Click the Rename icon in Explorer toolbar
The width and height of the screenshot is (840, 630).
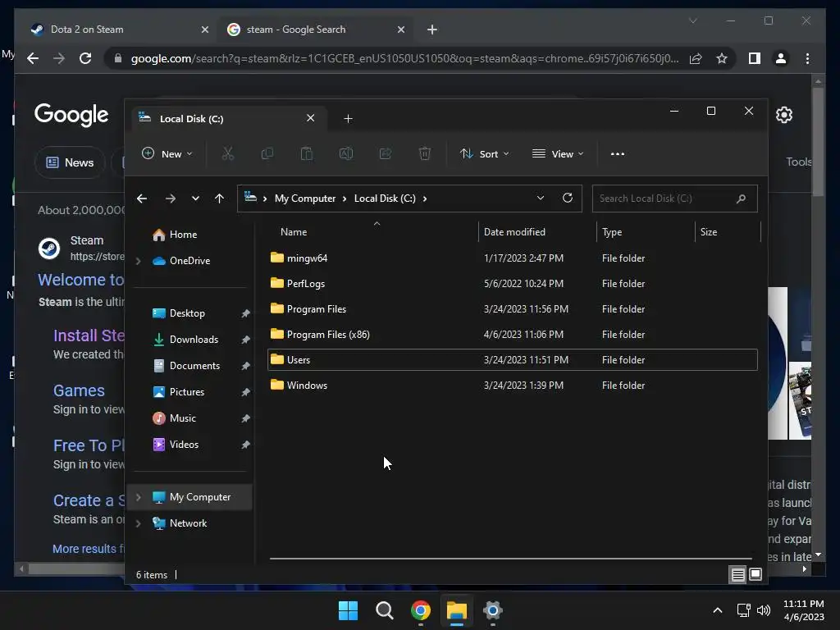point(346,153)
